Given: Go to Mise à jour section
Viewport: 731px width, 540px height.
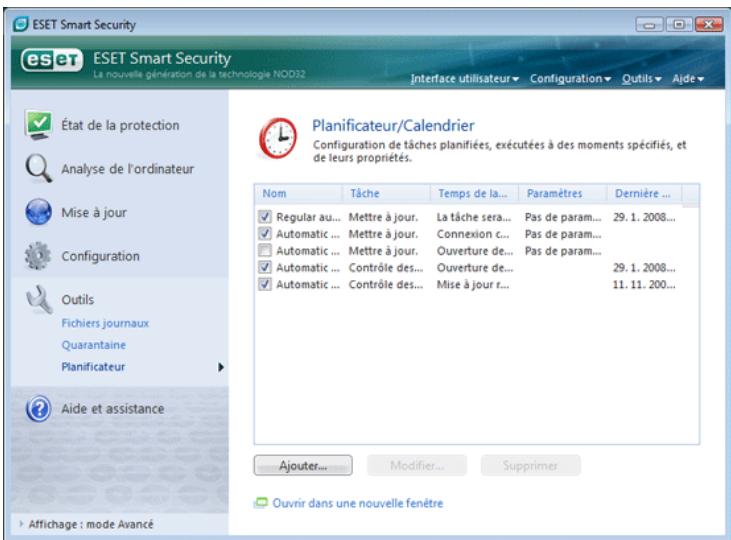Looking at the screenshot, I should tap(94, 213).
